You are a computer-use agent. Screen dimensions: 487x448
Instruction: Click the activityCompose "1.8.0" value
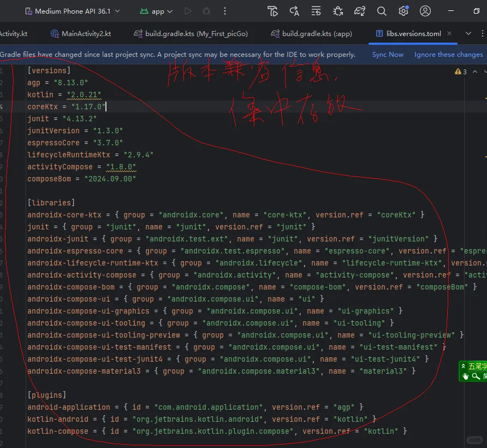121,167
